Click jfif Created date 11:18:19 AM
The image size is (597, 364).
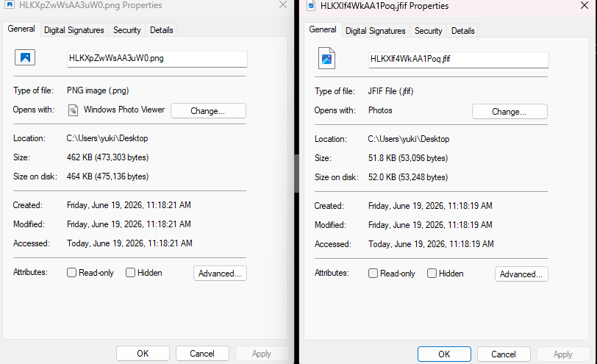click(x=430, y=206)
